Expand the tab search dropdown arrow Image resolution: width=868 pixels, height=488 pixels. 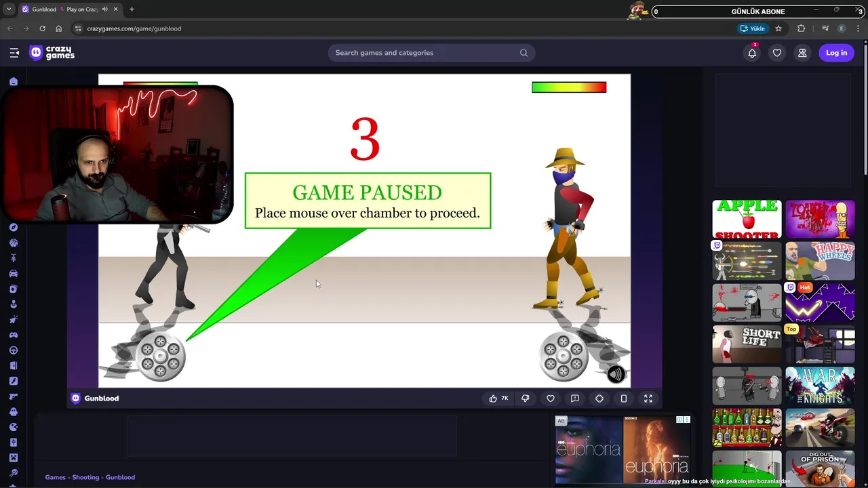9,9
